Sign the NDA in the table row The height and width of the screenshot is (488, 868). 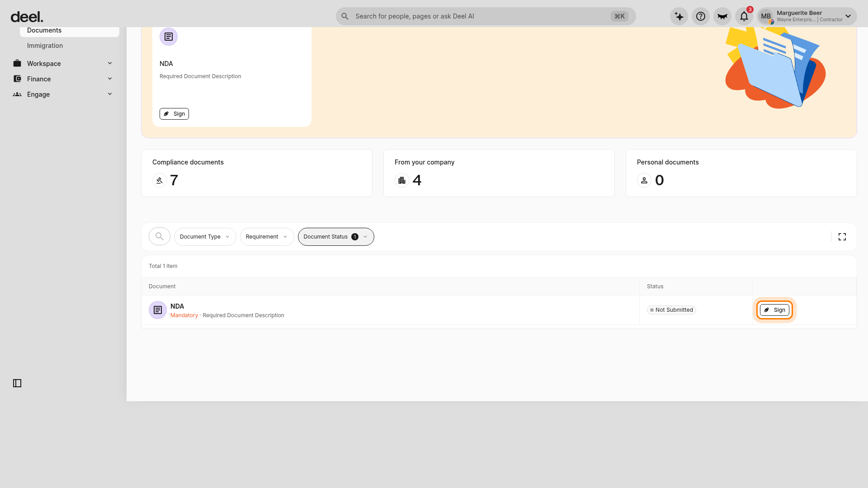coord(774,310)
